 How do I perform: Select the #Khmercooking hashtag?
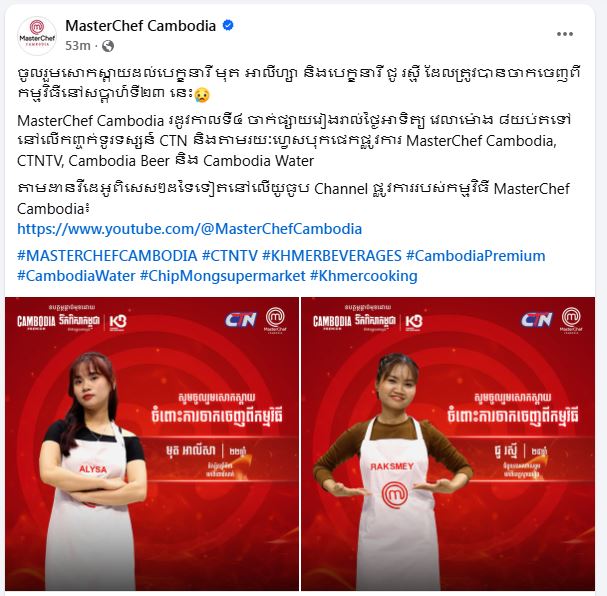click(x=364, y=276)
